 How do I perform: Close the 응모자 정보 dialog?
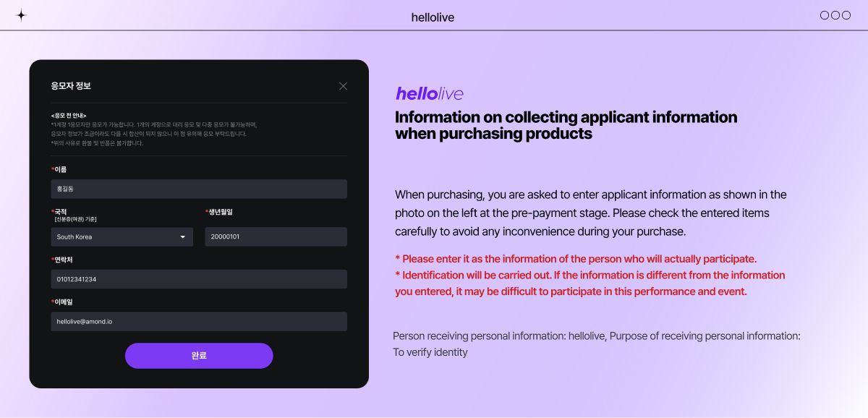pos(343,86)
